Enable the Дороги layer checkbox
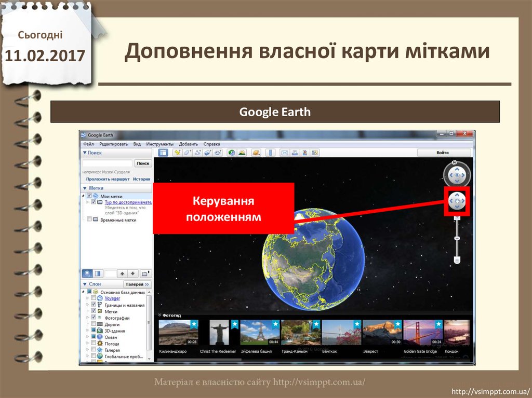This screenshot has width=532, height=398. [x=94, y=324]
